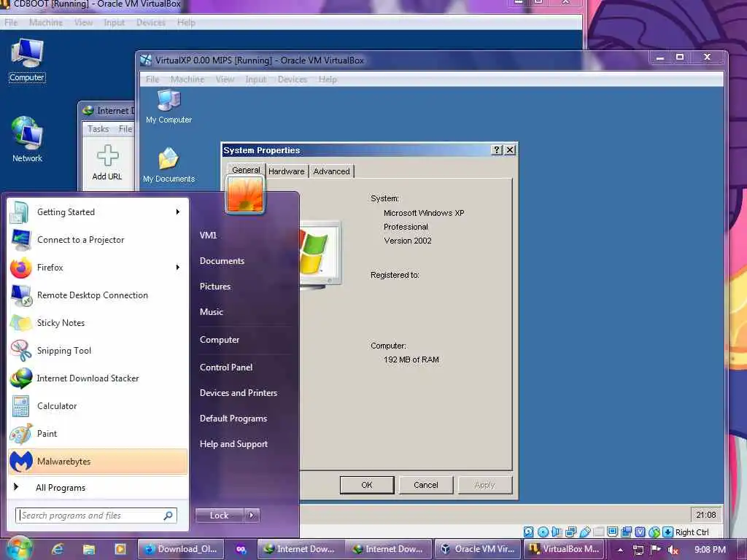Image resolution: width=747 pixels, height=560 pixels.
Task: Switch to Hardware tab in System Properties
Action: 286,171
